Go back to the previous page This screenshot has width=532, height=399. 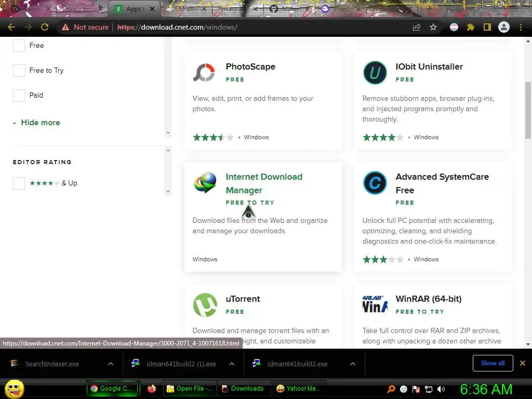click(11, 27)
